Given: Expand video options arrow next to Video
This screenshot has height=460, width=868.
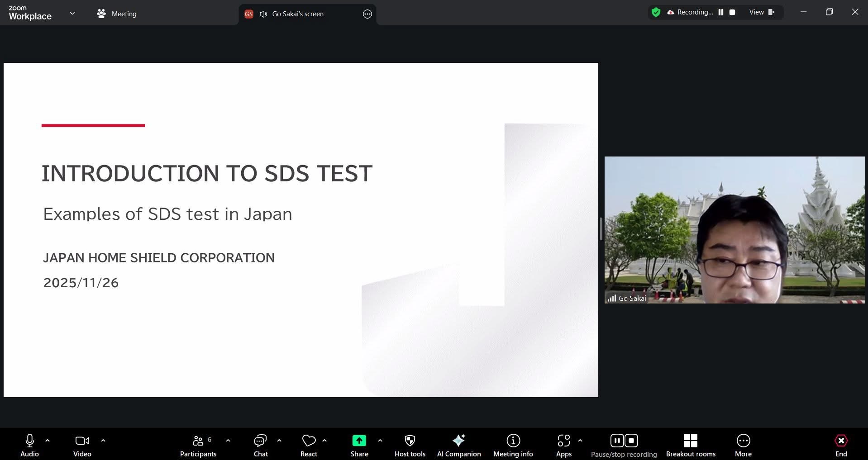Looking at the screenshot, I should (x=103, y=441).
